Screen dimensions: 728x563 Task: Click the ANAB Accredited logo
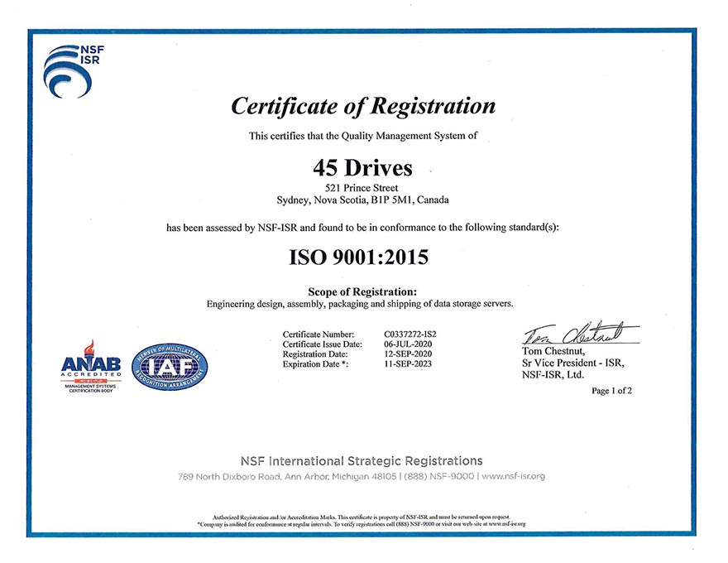[x=91, y=366]
